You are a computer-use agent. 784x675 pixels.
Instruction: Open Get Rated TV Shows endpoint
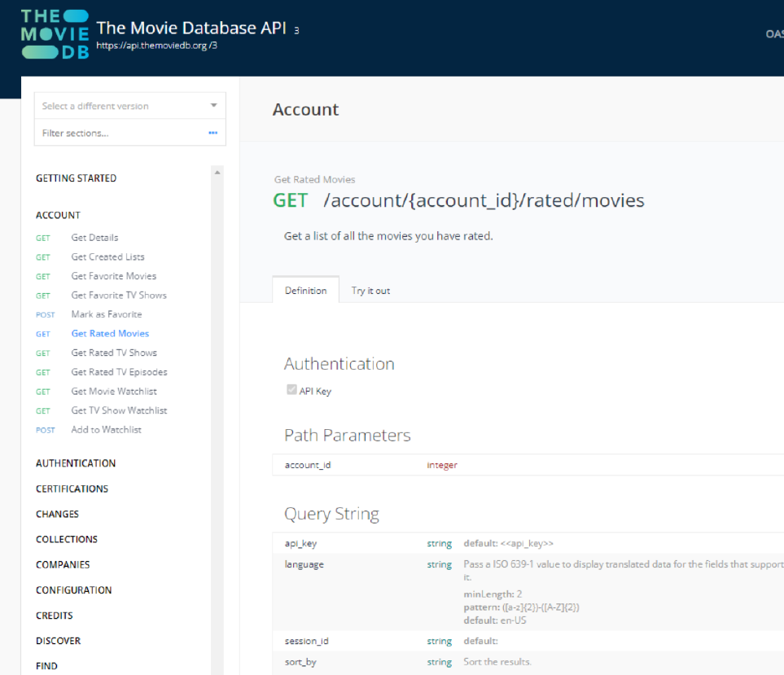pyautogui.click(x=114, y=353)
